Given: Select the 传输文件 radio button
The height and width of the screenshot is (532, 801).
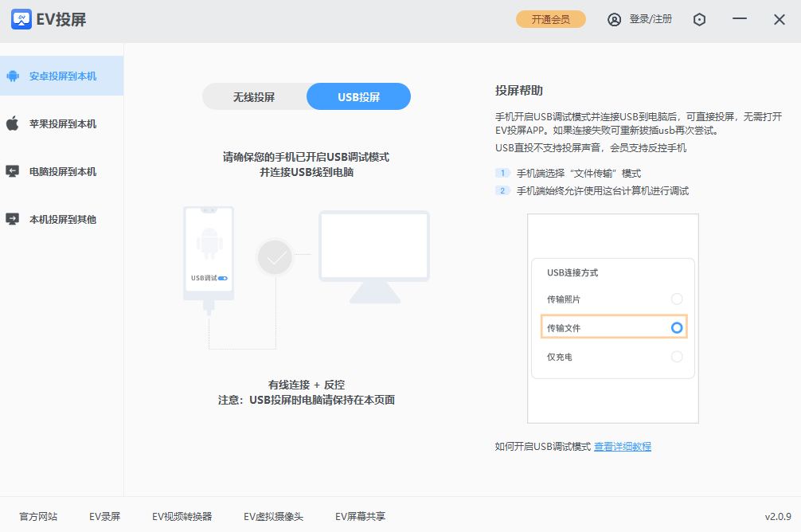Looking at the screenshot, I should [x=677, y=327].
